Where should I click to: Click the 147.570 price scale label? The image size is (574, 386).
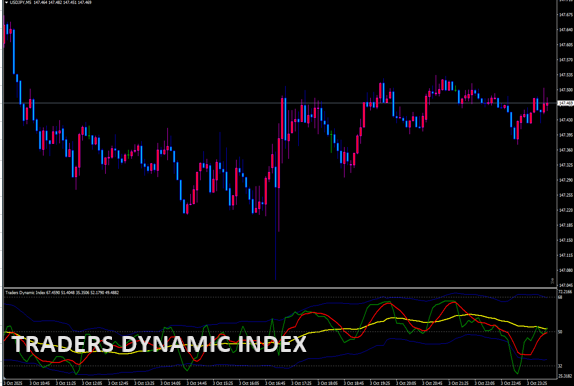(x=566, y=60)
